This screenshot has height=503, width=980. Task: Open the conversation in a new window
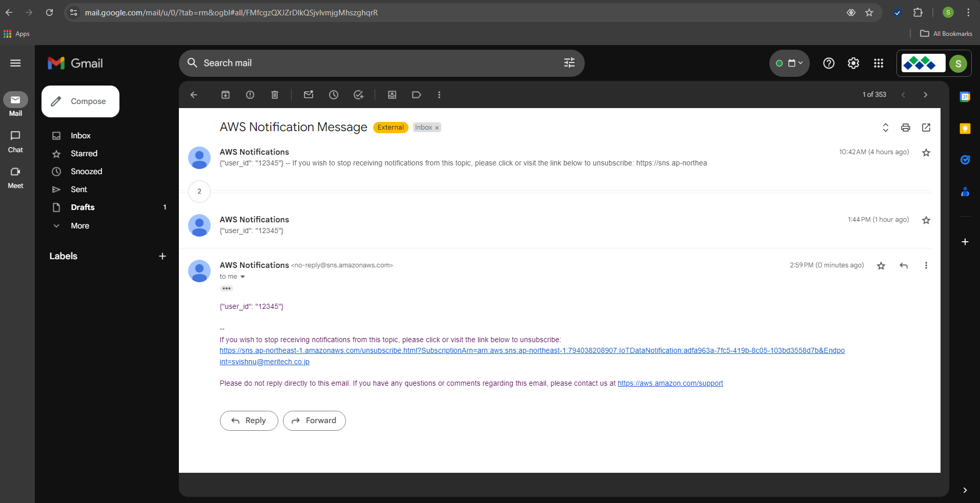(x=926, y=128)
